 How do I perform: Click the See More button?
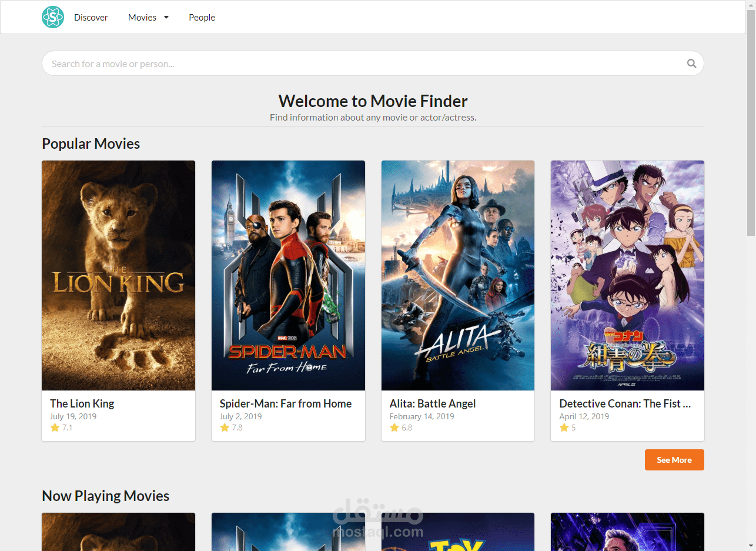pos(674,460)
